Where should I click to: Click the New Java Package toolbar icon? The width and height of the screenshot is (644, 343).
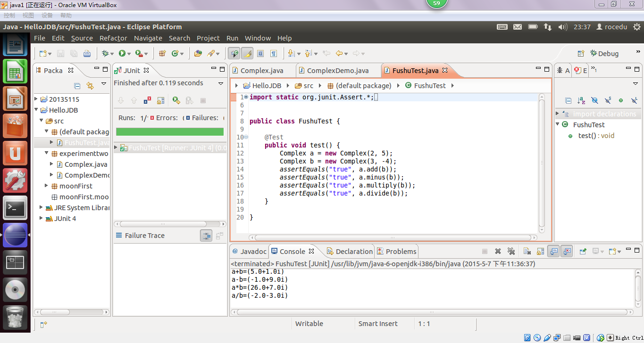pos(162,54)
